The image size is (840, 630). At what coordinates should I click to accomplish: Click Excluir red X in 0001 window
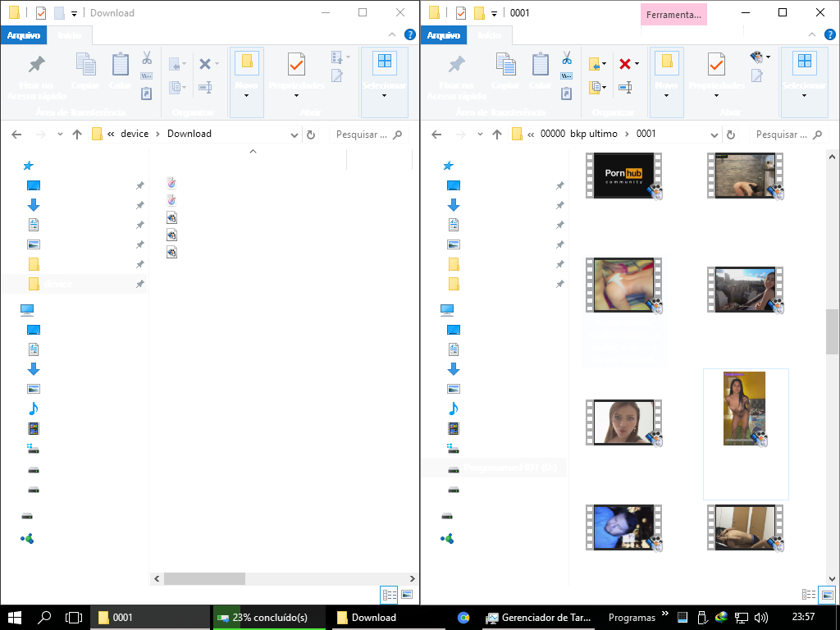pyautogui.click(x=625, y=64)
